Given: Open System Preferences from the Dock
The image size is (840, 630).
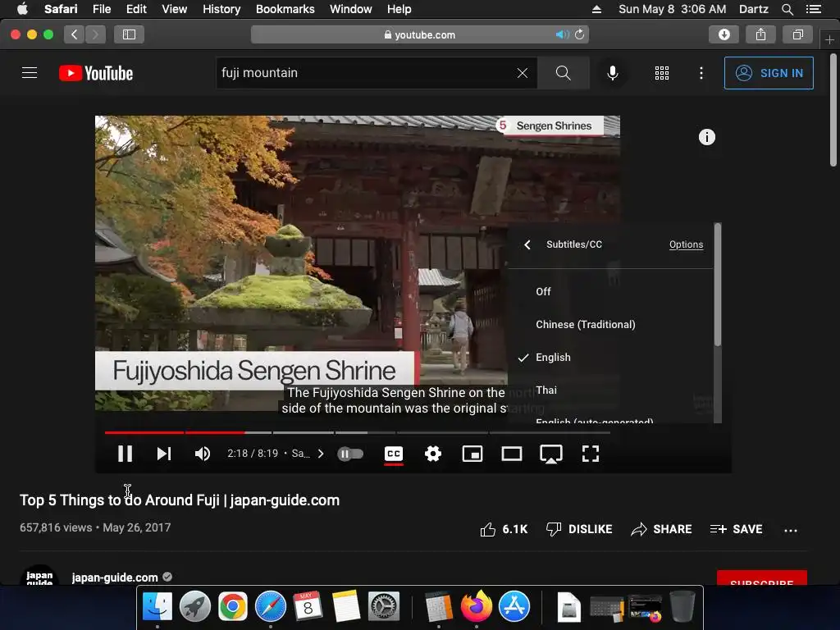Looking at the screenshot, I should [x=384, y=606].
